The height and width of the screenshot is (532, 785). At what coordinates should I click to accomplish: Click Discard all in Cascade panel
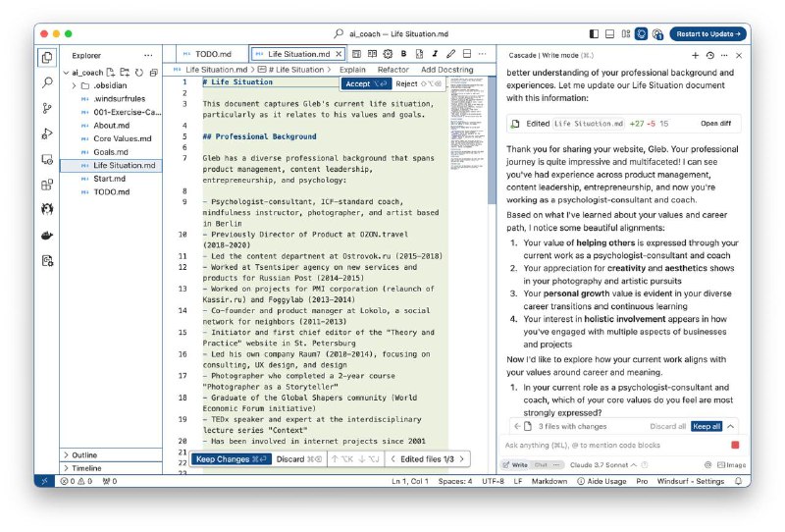(667, 426)
